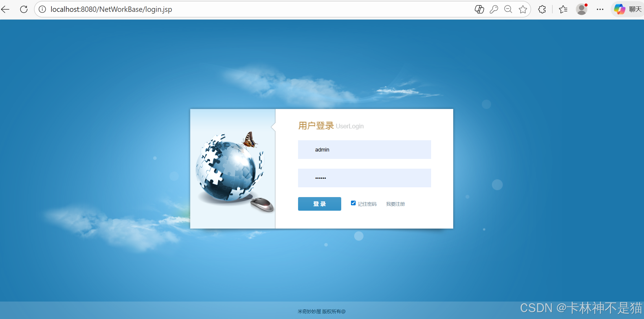Click the browser back arrow
Screen dimensions: 644x319
point(5,9)
